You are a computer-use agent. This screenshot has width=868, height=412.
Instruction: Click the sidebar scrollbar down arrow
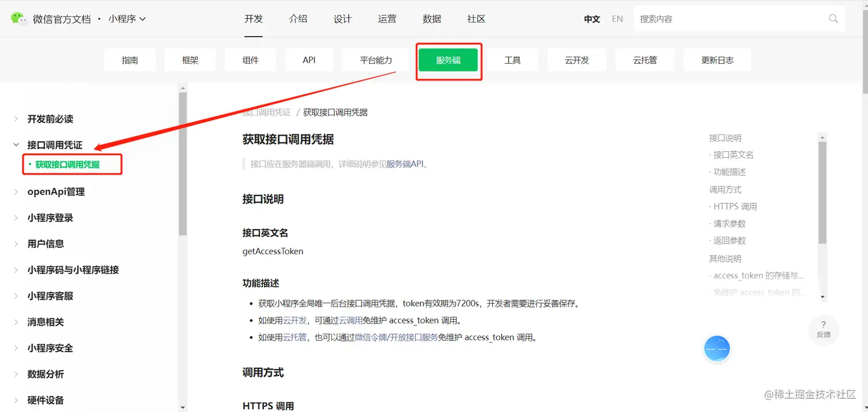coord(183,407)
